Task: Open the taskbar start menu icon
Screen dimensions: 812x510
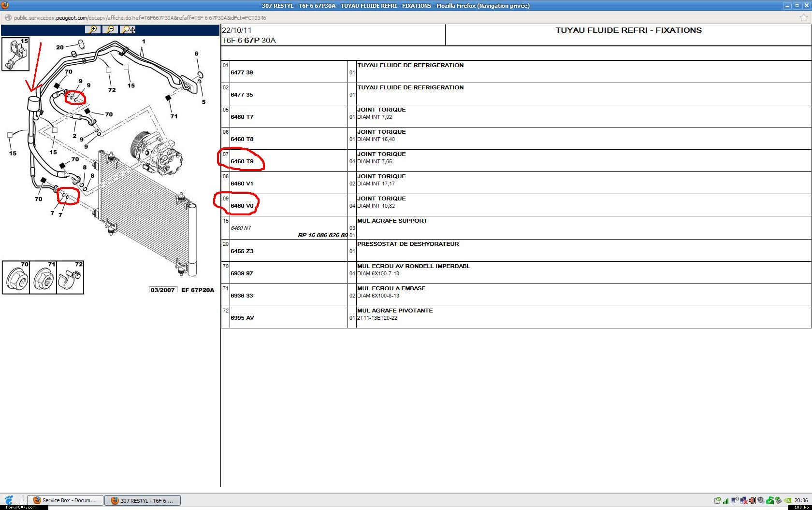Action: click(x=9, y=500)
